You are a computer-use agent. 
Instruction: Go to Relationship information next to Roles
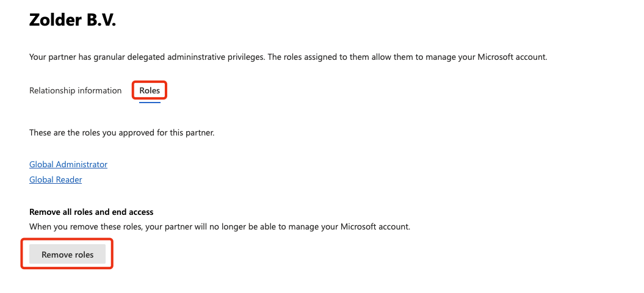(76, 90)
